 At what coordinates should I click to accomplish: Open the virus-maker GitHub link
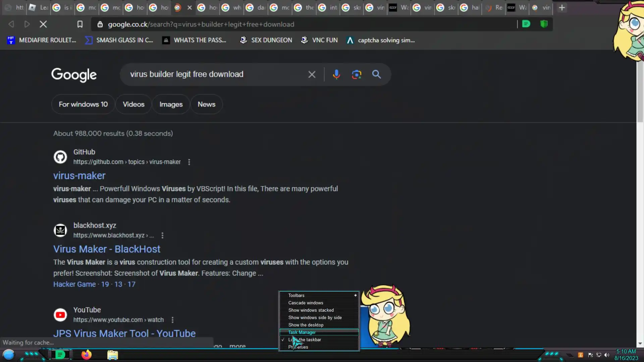(x=79, y=176)
